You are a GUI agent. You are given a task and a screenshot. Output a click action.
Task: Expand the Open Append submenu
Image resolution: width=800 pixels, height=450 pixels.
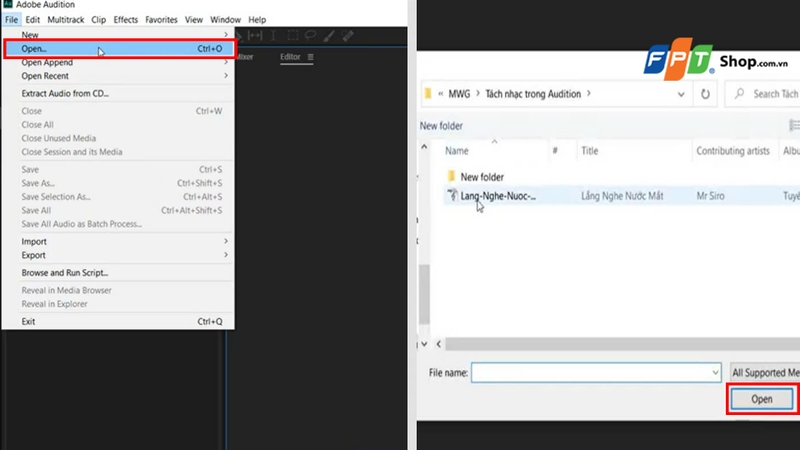click(x=118, y=62)
